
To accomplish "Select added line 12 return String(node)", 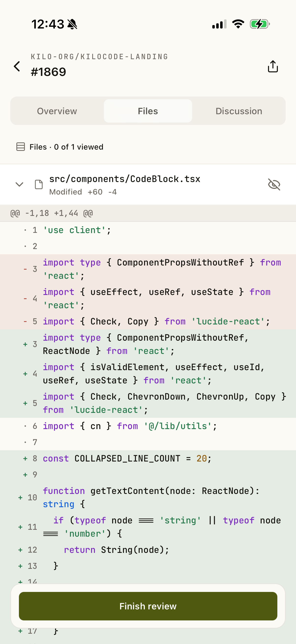I will (148, 550).
